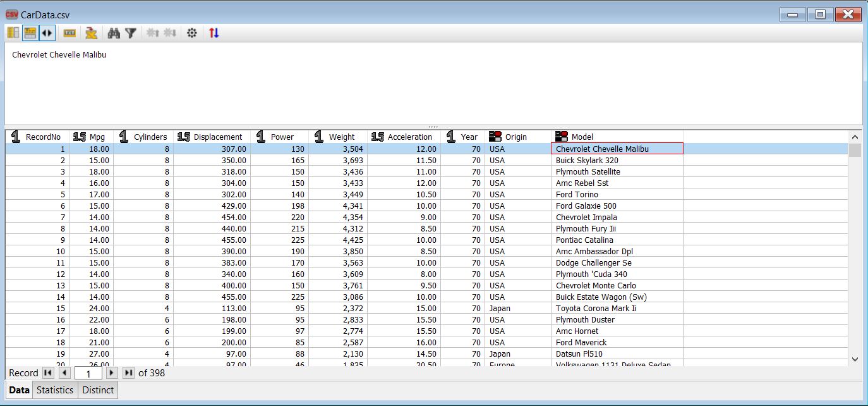Image resolution: width=868 pixels, height=406 pixels.
Task: Open the export tool icon on the toolbar
Action: (x=90, y=32)
